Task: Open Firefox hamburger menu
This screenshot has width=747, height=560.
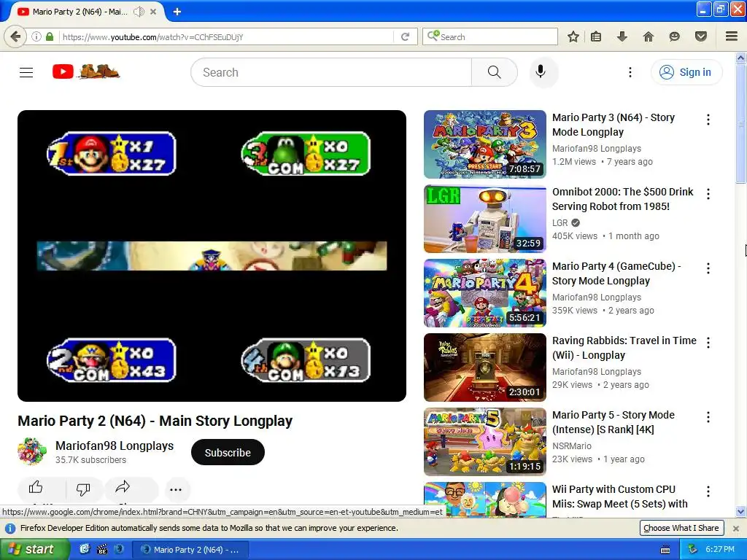Action: [731, 36]
